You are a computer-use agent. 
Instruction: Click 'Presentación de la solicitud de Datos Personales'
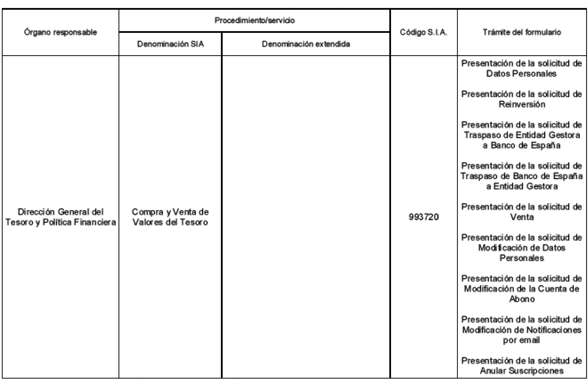tap(522, 68)
